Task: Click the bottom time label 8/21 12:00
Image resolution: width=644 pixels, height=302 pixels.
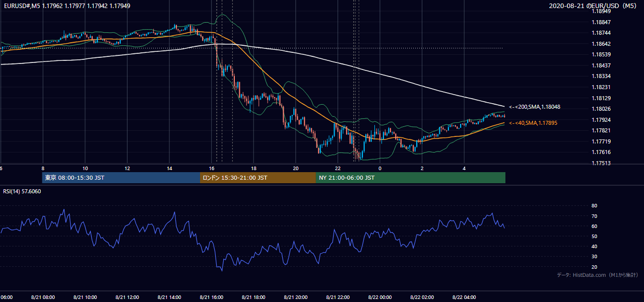Action: pos(127,297)
